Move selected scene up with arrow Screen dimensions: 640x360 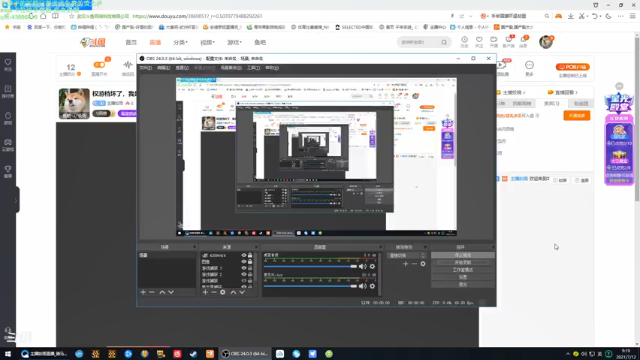(x=162, y=292)
